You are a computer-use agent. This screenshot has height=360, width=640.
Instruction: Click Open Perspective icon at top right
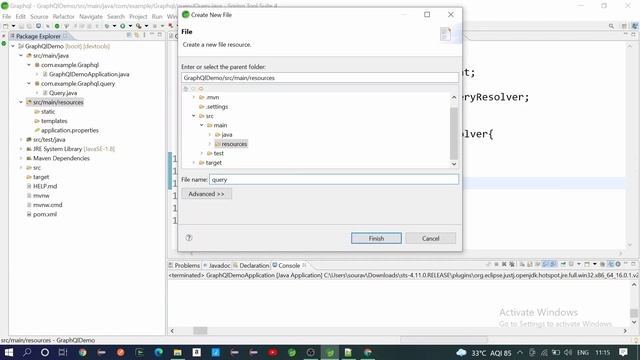coord(624,26)
